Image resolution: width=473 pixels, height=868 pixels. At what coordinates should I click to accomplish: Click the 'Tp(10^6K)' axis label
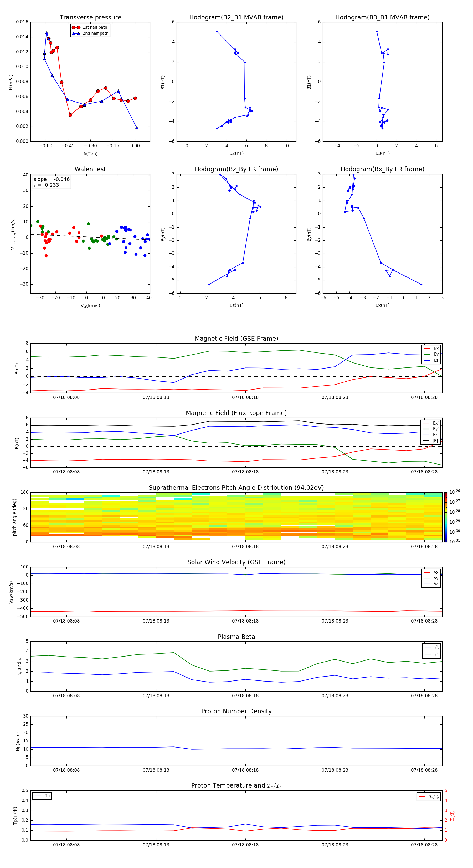coord(15,815)
